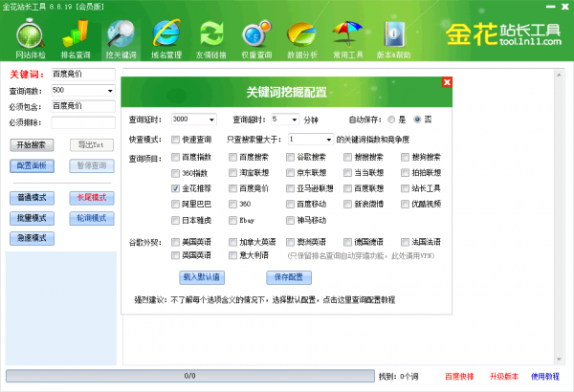574x392 pixels.
Task: Switch to 批量模式
Action: [32, 219]
